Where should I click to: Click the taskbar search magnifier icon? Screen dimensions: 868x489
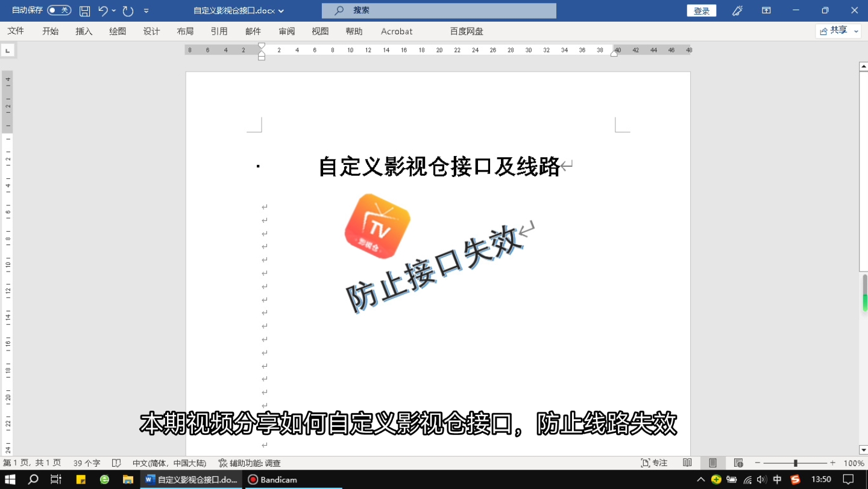33,480
